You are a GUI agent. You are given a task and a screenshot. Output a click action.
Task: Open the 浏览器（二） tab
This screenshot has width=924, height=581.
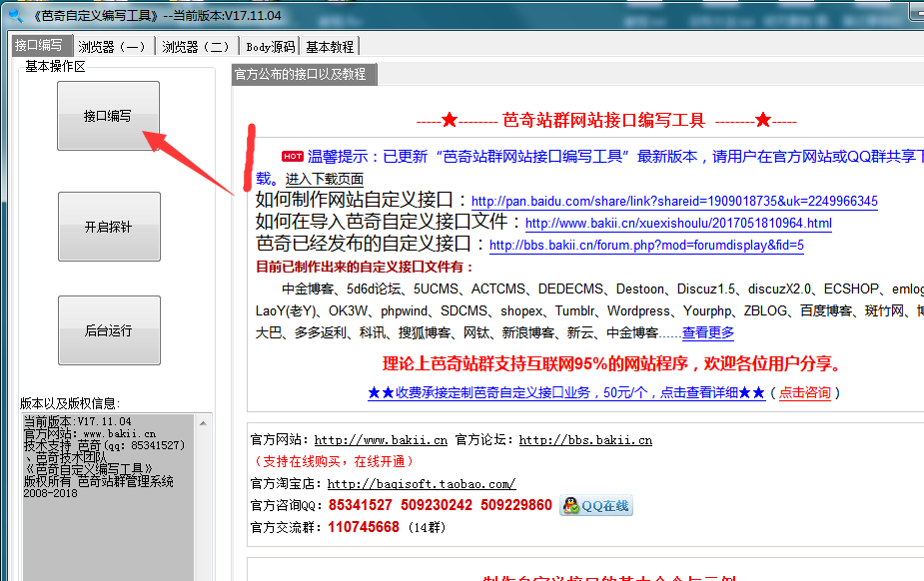[x=196, y=47]
